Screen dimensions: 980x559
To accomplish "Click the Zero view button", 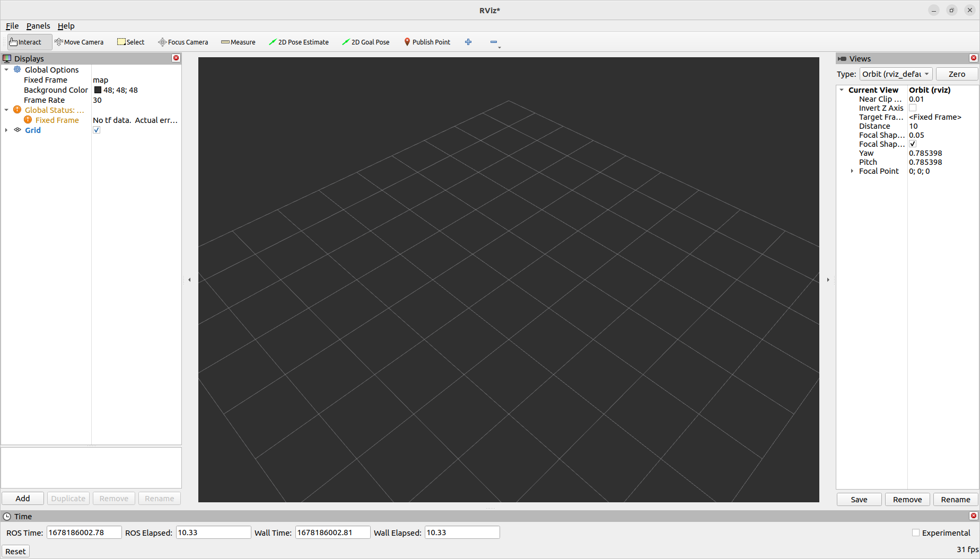I will tap(957, 74).
